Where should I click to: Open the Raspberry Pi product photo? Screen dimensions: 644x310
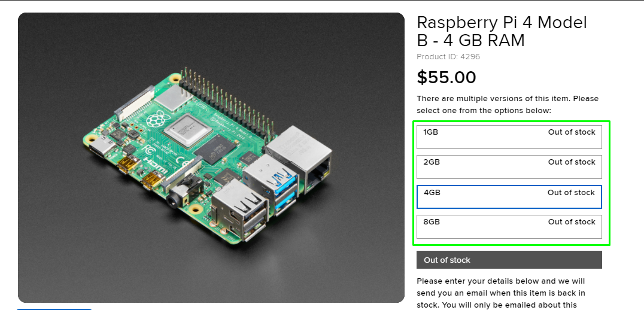click(211, 157)
